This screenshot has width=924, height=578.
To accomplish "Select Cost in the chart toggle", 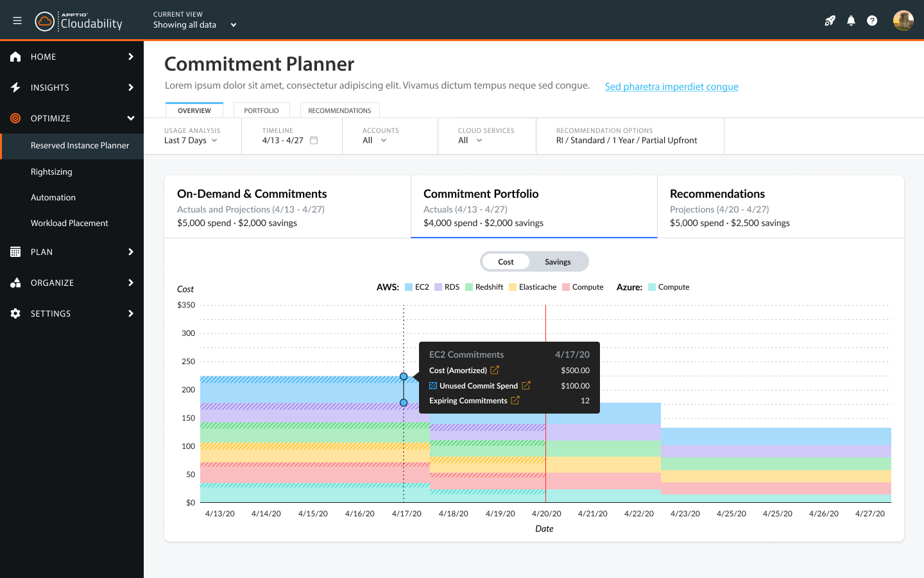I will point(506,262).
